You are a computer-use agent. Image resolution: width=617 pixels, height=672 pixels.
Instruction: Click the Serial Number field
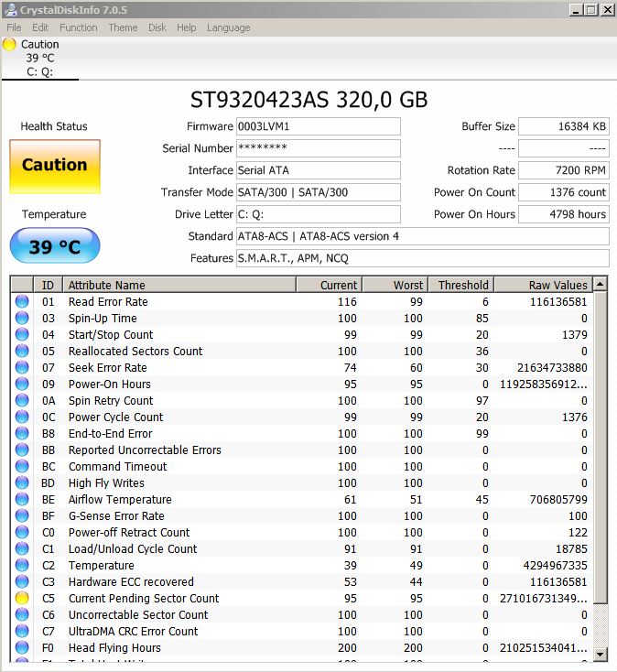point(319,148)
